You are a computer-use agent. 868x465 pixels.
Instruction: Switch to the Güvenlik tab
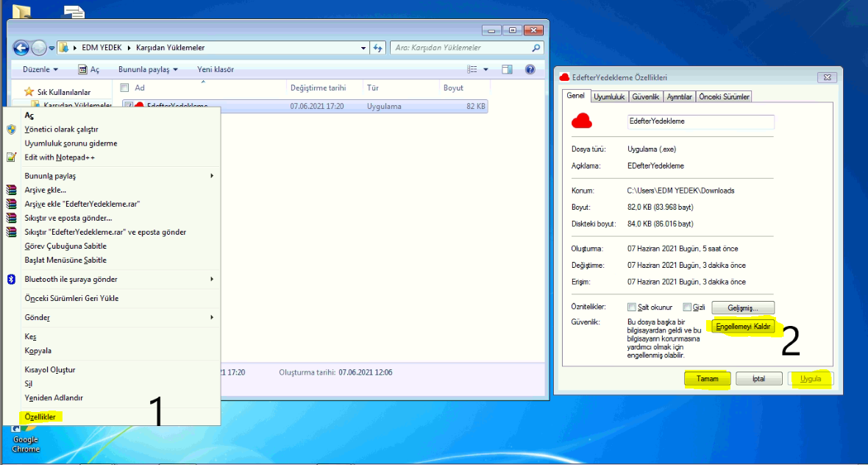point(646,96)
